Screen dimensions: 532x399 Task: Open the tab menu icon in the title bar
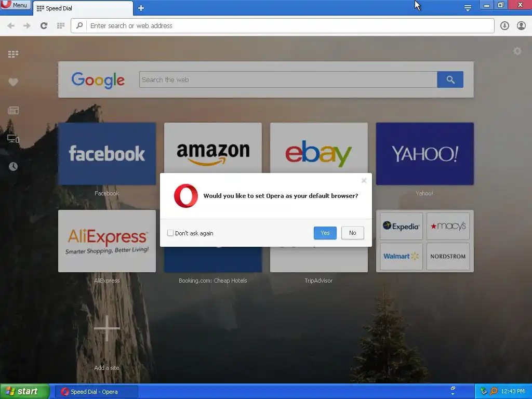click(x=468, y=8)
